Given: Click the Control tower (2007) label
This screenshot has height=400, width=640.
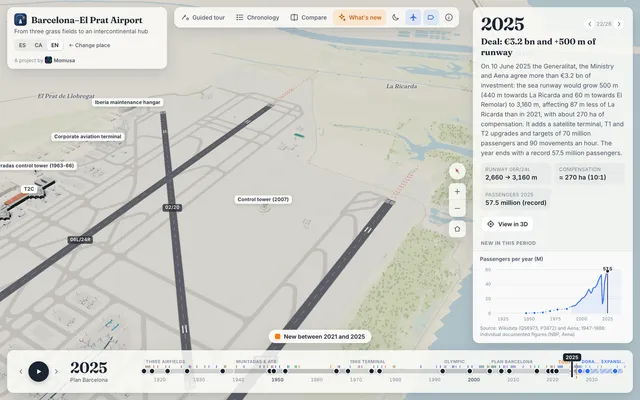Looking at the screenshot, I should 263,200.
